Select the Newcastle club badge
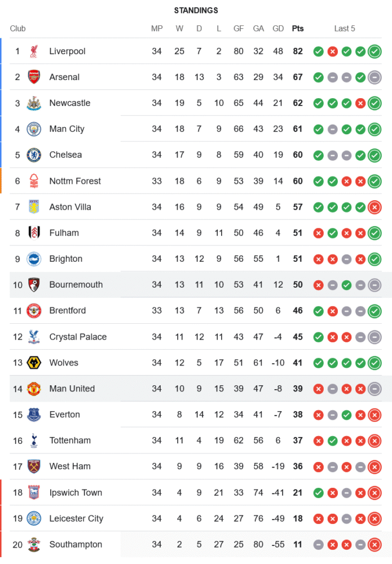This screenshot has width=392, height=564. tap(34, 103)
